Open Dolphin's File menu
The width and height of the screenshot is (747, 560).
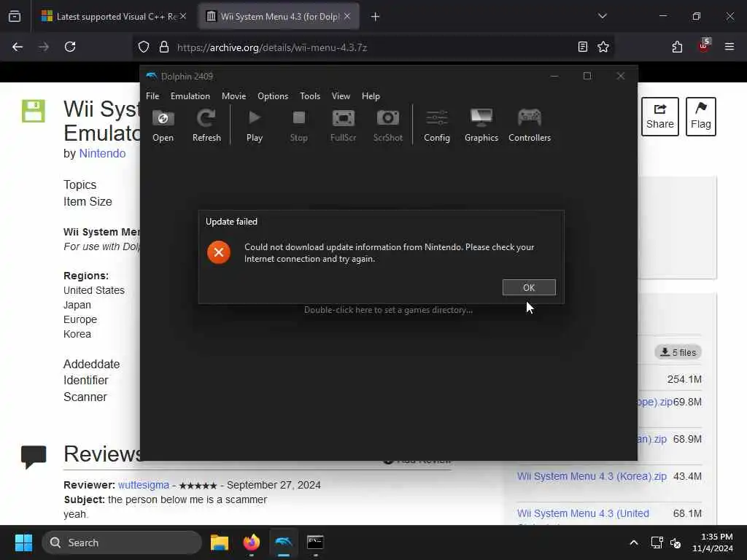coord(152,96)
